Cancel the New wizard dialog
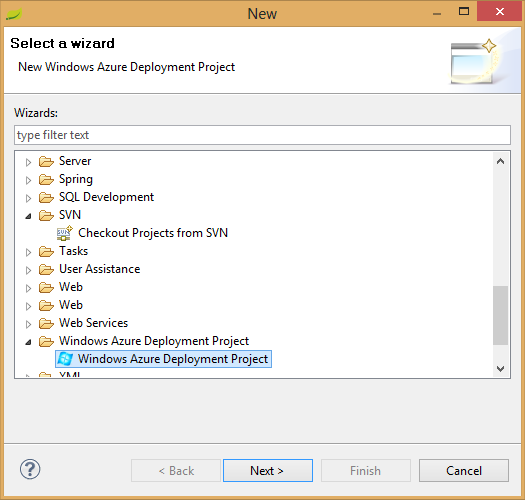This screenshot has height=500, width=525. (464, 471)
